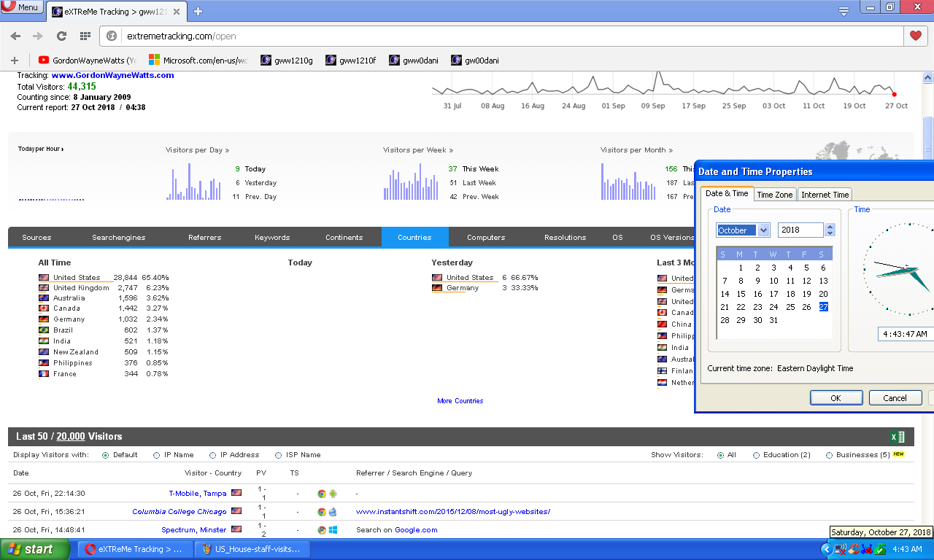Click the US flag in Columbia College Chicago row
Image resolution: width=934 pixels, height=560 pixels.
236,512
